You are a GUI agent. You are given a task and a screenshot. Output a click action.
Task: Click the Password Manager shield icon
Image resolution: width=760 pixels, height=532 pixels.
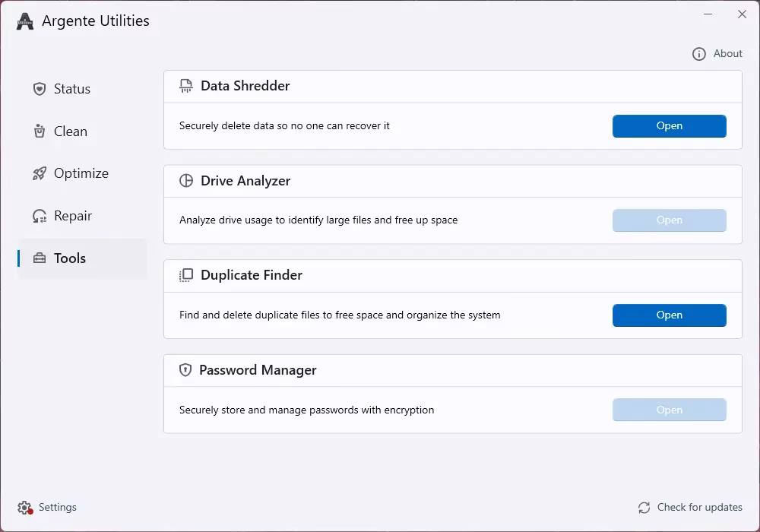pos(185,370)
